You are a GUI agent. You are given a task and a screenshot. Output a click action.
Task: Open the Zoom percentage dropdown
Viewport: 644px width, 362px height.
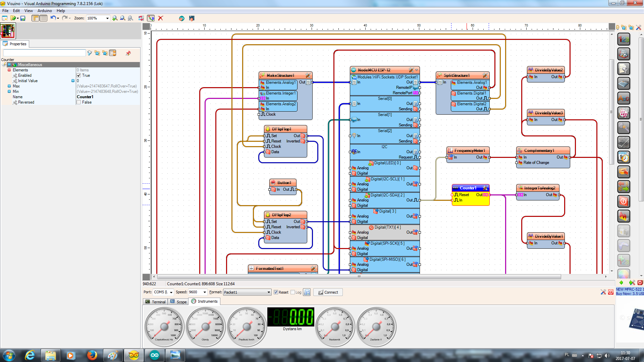[107, 18]
